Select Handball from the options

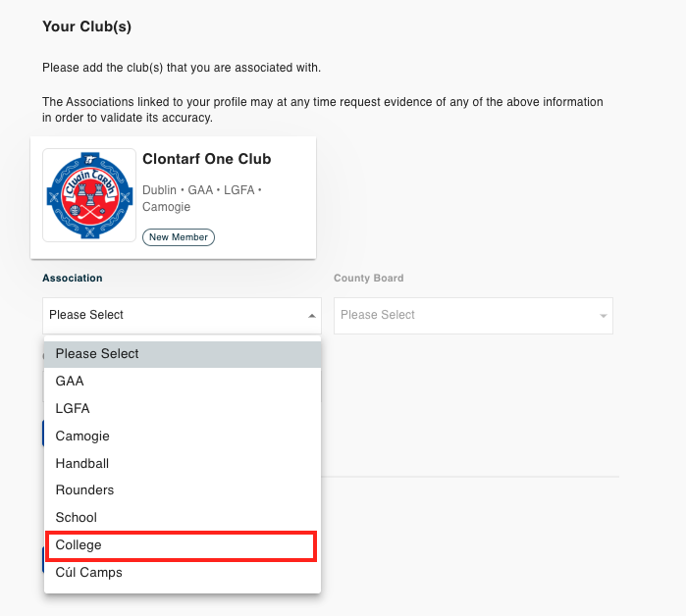click(183, 463)
